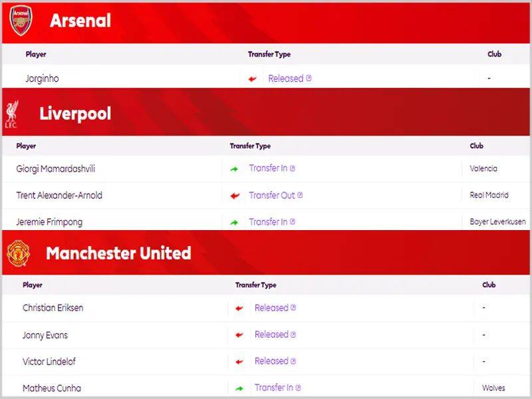The height and width of the screenshot is (399, 532).
Task: Click green transfer-in arrow for Giorgi Mamardashvili
Action: point(234,170)
